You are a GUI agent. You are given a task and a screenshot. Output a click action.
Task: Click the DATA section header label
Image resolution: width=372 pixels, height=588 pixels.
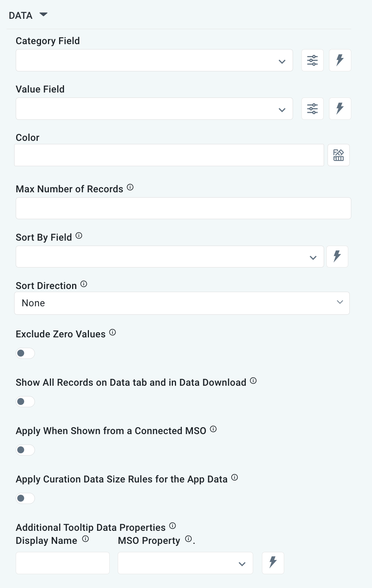(21, 15)
